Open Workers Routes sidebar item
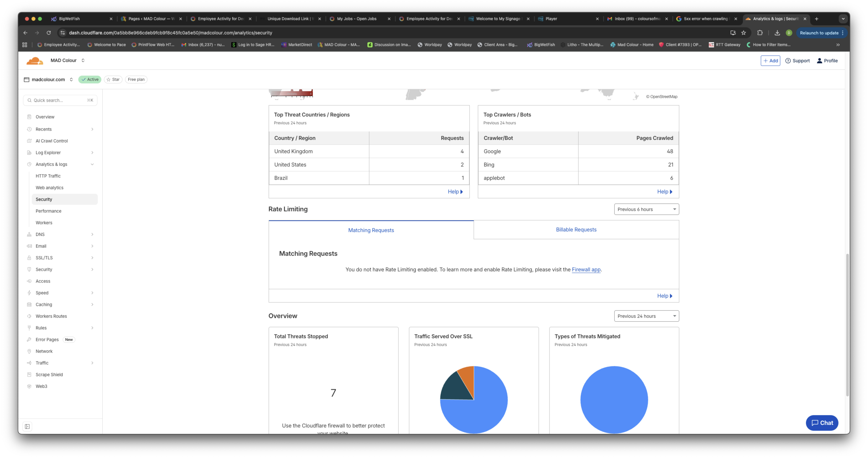 [x=51, y=316]
